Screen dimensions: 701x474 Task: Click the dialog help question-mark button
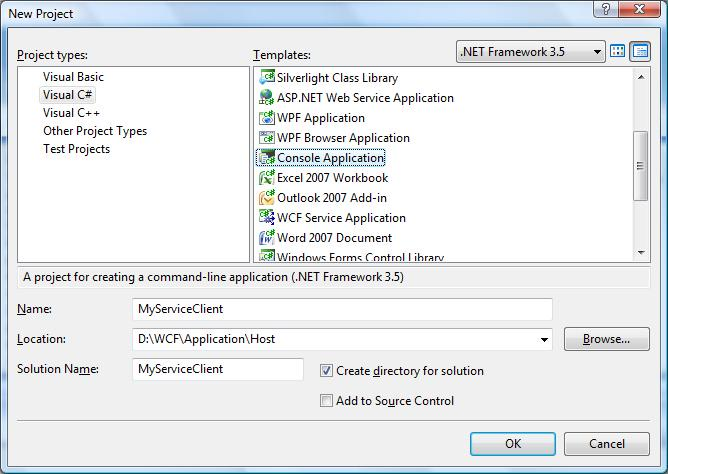[606, 8]
